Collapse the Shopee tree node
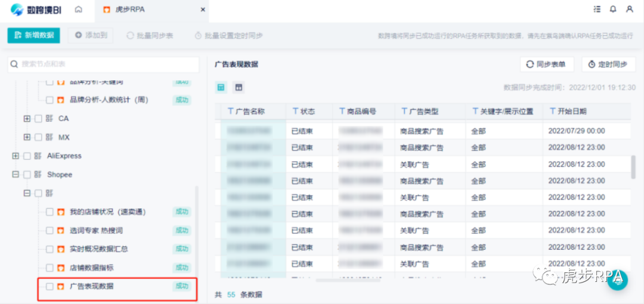This screenshot has width=644, height=304. [16, 175]
